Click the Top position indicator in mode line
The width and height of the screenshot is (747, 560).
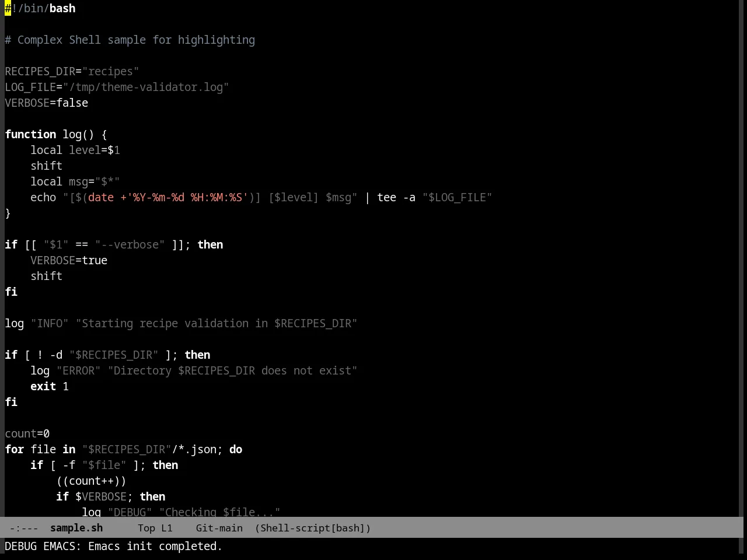coord(146,528)
